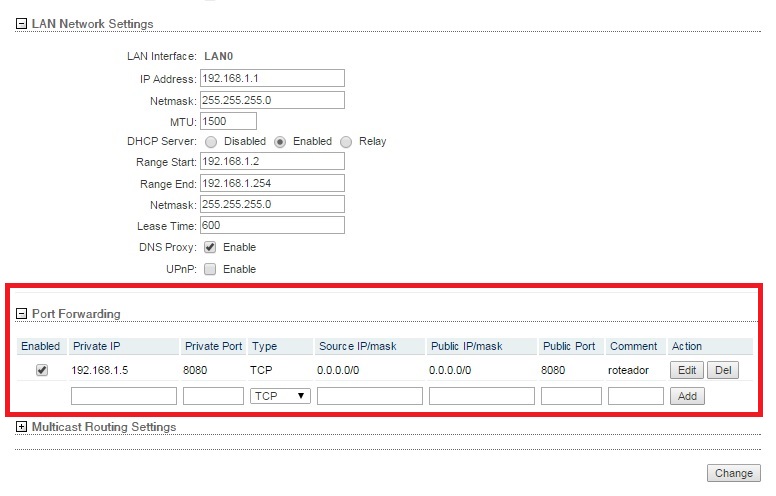Click the empty Private IP input
This screenshot has width=776, height=496.
pos(124,396)
